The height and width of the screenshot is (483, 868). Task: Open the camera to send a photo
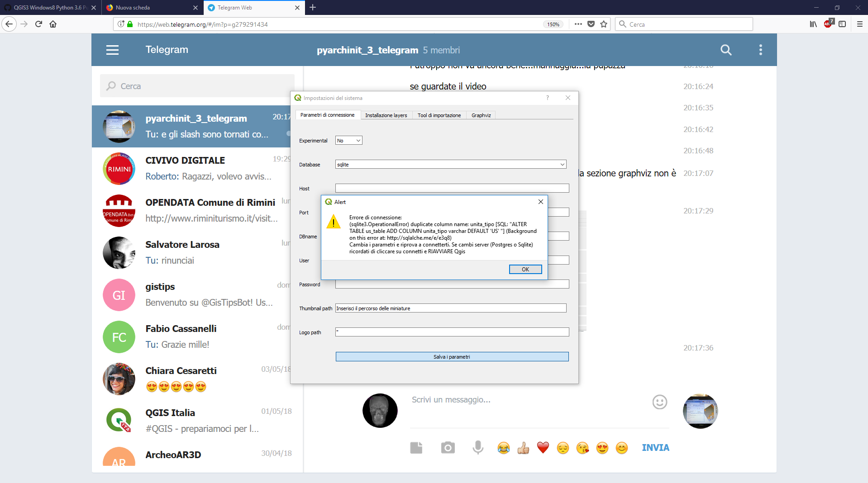pos(448,447)
